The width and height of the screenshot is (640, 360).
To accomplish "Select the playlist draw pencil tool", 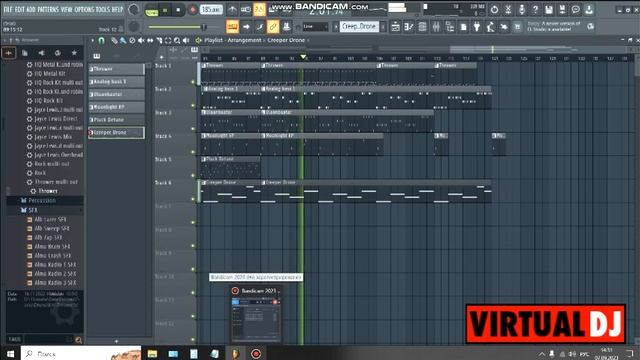I will coord(114,40).
